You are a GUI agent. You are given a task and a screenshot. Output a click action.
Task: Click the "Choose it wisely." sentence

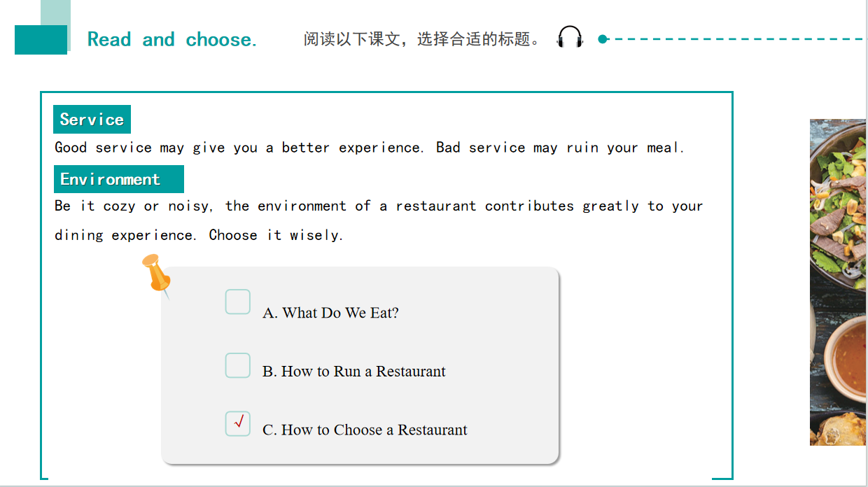pos(276,235)
